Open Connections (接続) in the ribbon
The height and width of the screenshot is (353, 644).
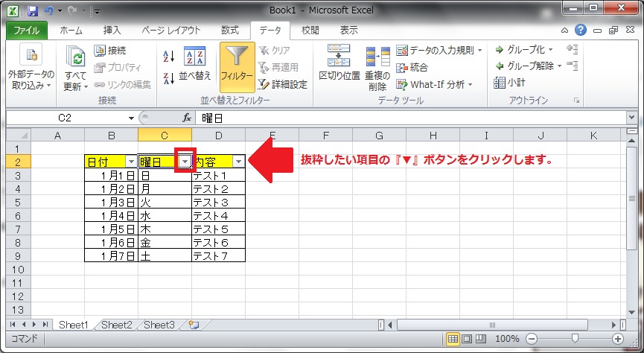point(110,51)
